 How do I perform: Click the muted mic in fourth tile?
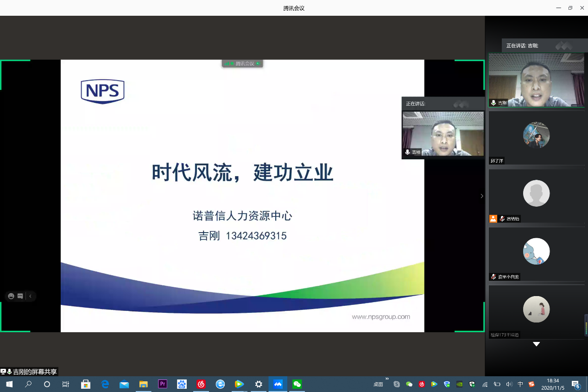pyautogui.click(x=493, y=277)
